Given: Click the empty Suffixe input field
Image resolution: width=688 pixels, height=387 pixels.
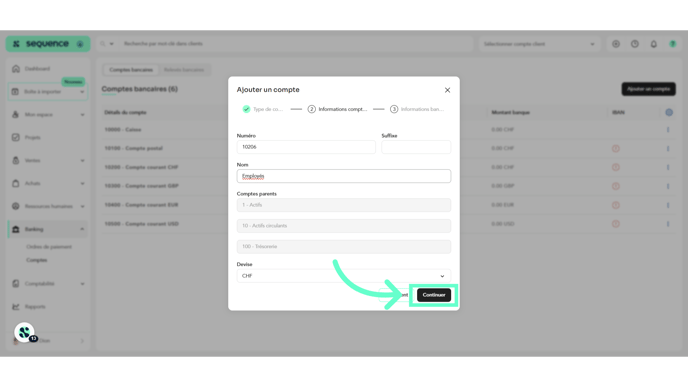Looking at the screenshot, I should (416, 147).
